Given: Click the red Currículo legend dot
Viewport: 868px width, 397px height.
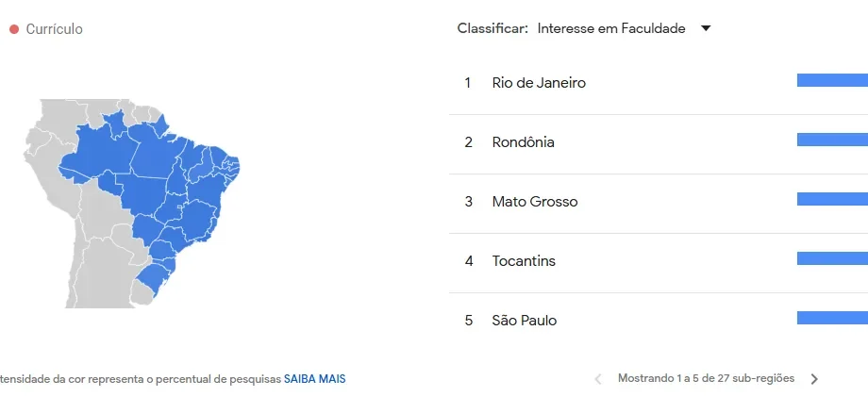Looking at the screenshot, I should (x=14, y=28).
